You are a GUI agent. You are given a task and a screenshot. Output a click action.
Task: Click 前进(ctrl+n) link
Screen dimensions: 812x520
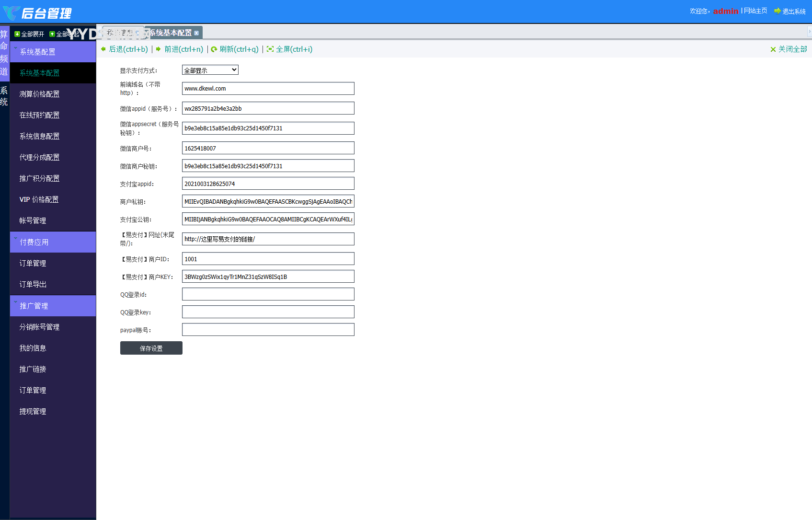[x=183, y=49]
